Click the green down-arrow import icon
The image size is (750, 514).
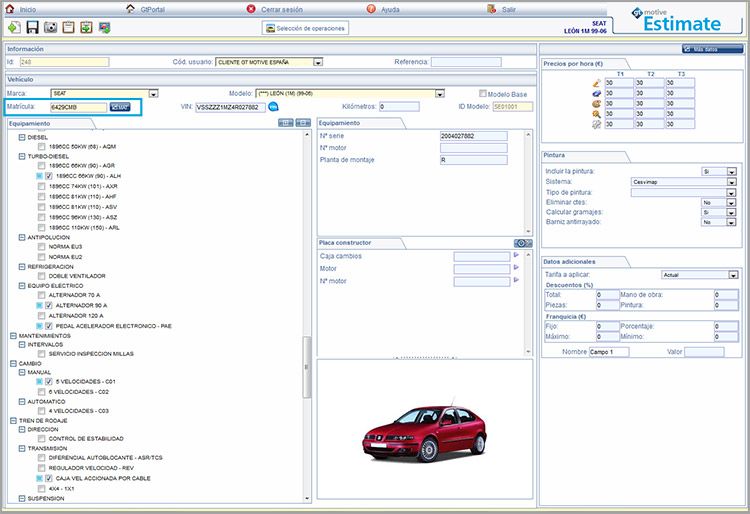click(x=86, y=27)
